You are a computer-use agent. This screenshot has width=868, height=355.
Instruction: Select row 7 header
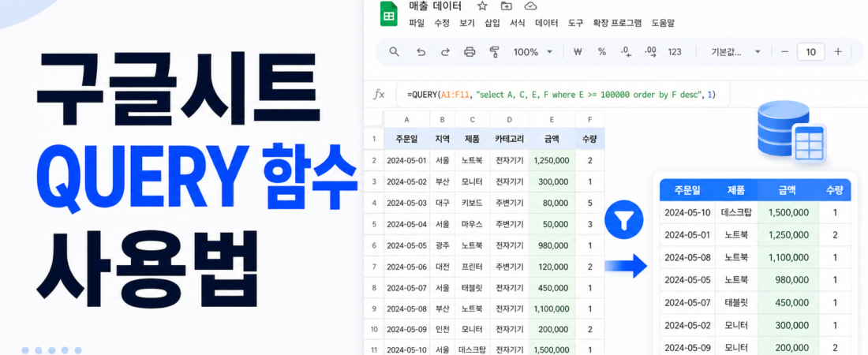pyautogui.click(x=374, y=267)
